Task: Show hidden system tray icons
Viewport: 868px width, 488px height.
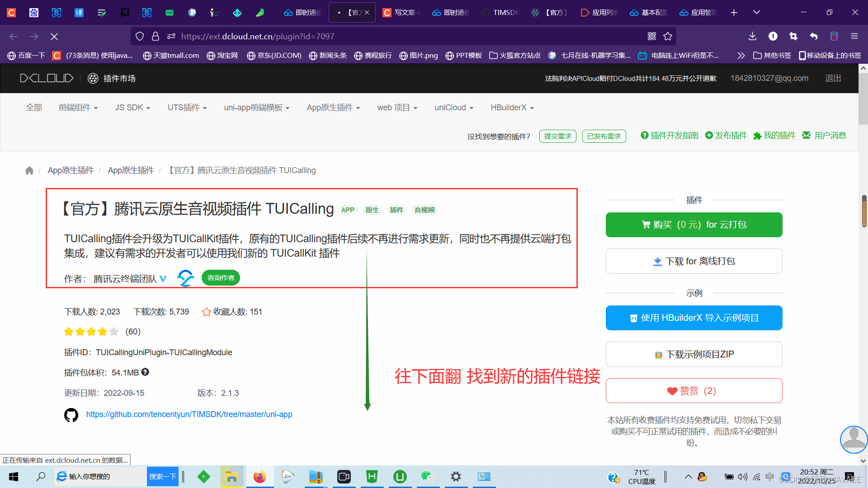Action: click(688, 477)
